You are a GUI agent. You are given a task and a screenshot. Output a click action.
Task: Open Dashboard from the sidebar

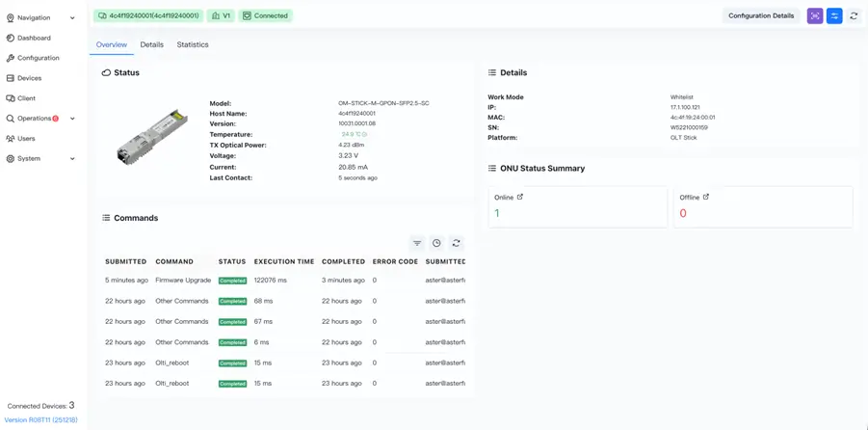pyautogui.click(x=34, y=39)
